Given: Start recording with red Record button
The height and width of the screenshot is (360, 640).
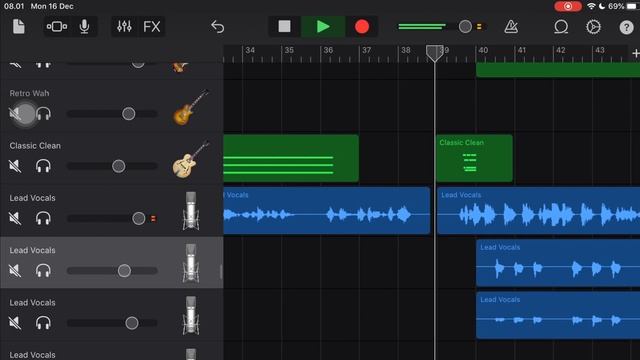Looking at the screenshot, I should 362,27.
